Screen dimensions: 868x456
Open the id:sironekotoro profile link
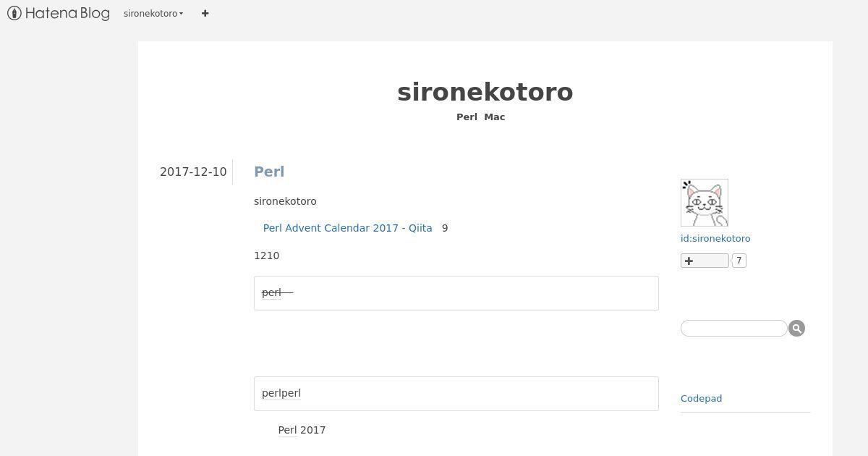(715, 239)
